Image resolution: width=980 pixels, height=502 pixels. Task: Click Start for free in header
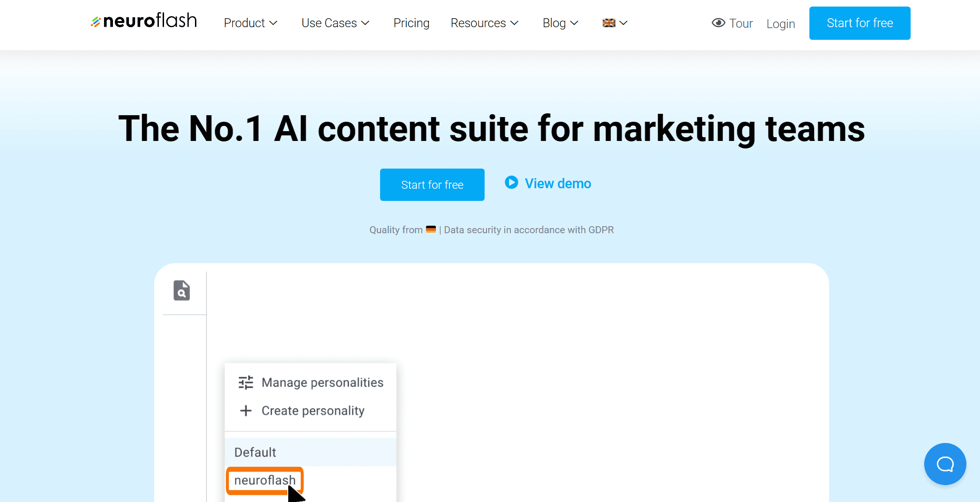(860, 23)
